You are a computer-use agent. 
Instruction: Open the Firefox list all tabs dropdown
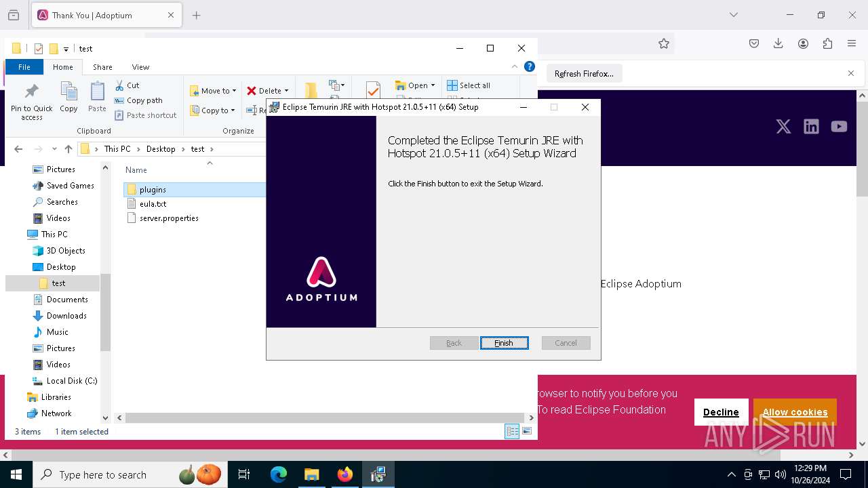pos(734,15)
